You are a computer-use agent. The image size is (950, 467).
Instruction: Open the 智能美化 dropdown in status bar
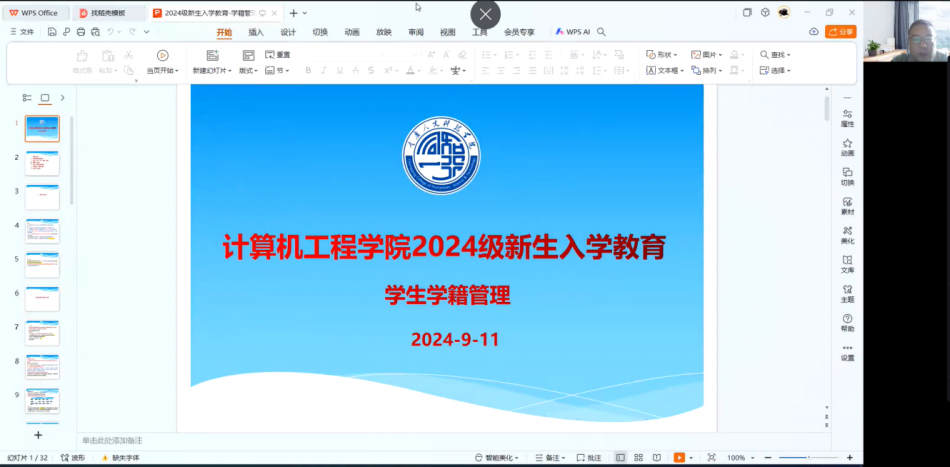pyautogui.click(x=496, y=458)
